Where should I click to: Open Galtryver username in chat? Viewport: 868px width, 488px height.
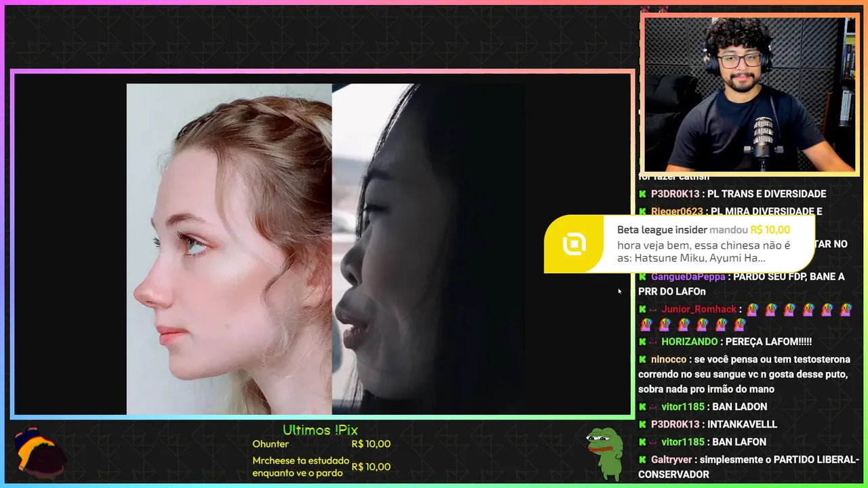(x=671, y=460)
